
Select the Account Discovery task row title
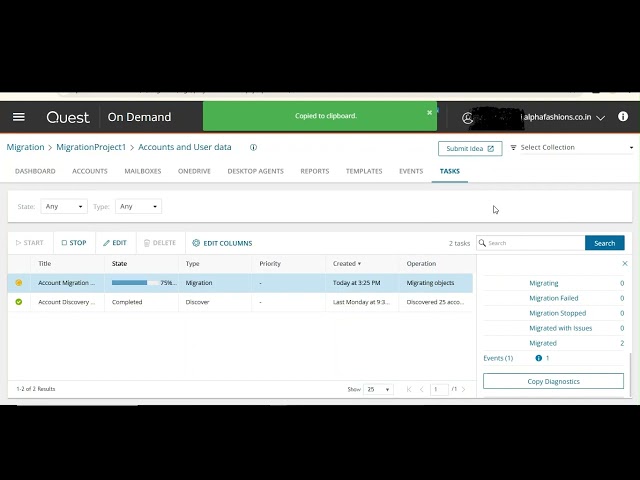pos(67,302)
